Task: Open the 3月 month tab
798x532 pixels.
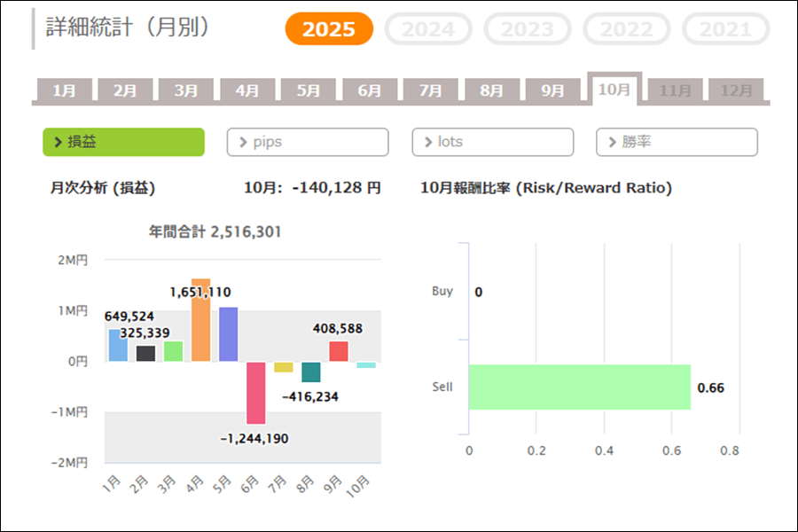Action: (x=186, y=90)
